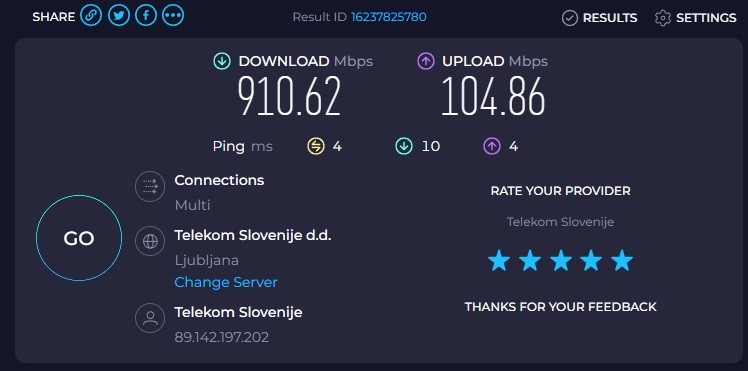
Task: Copy result link via share link icon
Action: (x=91, y=15)
